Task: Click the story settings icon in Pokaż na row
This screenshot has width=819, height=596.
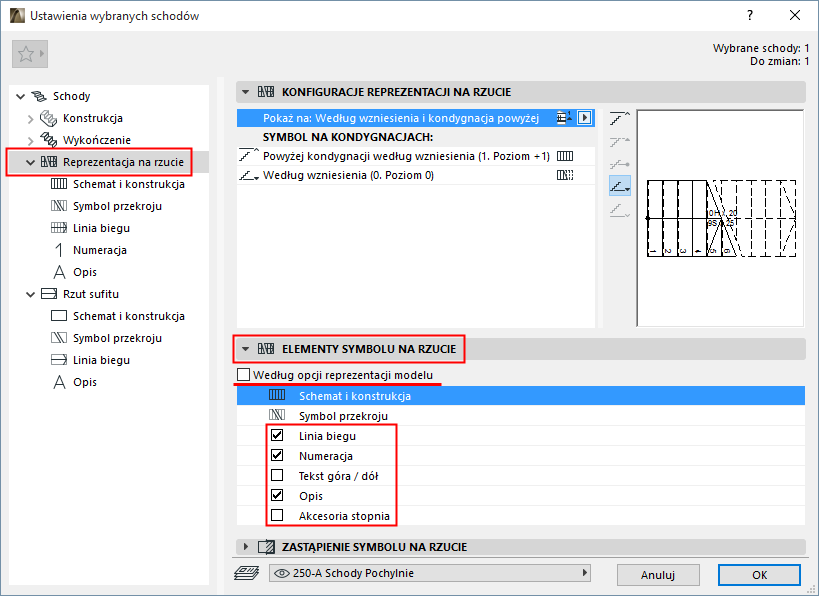Action: coord(564,118)
